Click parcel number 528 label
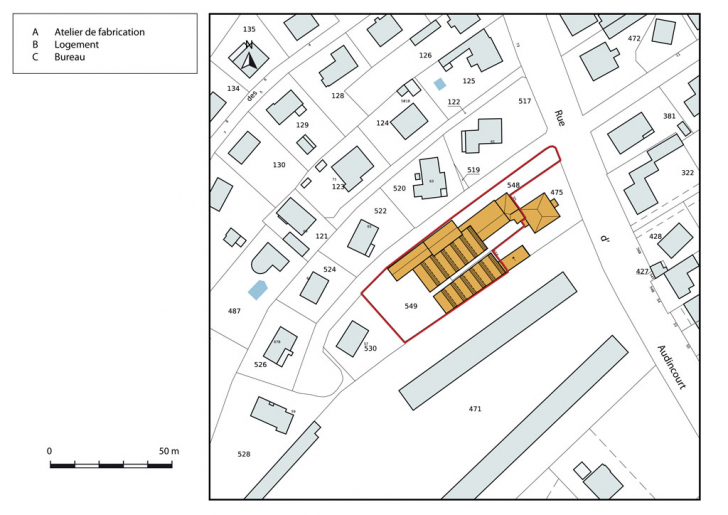Viewport: 728px width, 515px height. (x=243, y=454)
